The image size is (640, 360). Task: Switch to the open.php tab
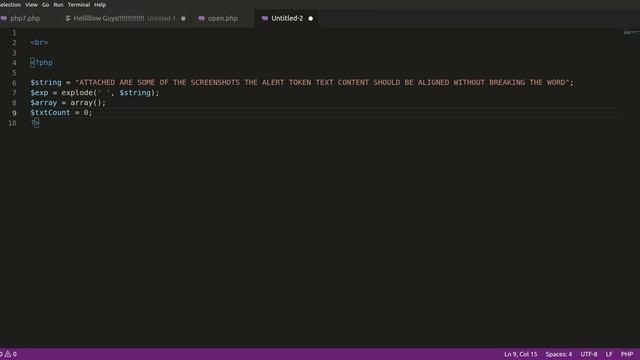pyautogui.click(x=222, y=18)
